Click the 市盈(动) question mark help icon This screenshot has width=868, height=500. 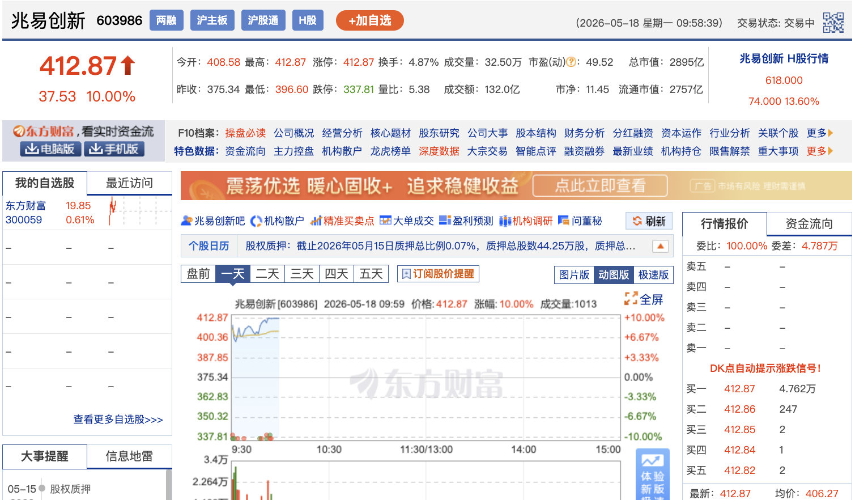click(x=572, y=62)
